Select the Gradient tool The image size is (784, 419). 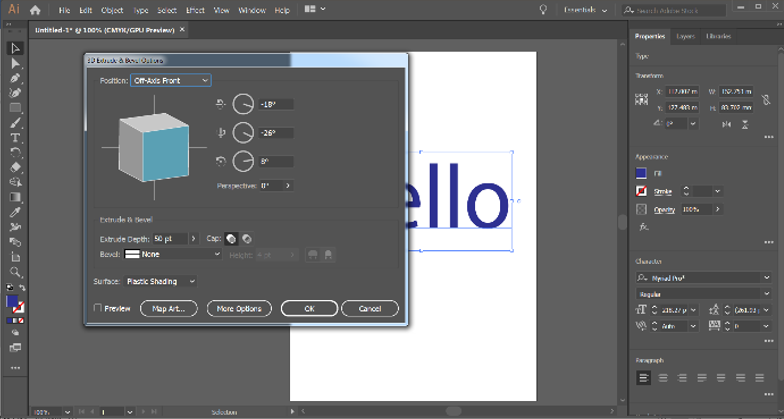(15, 197)
